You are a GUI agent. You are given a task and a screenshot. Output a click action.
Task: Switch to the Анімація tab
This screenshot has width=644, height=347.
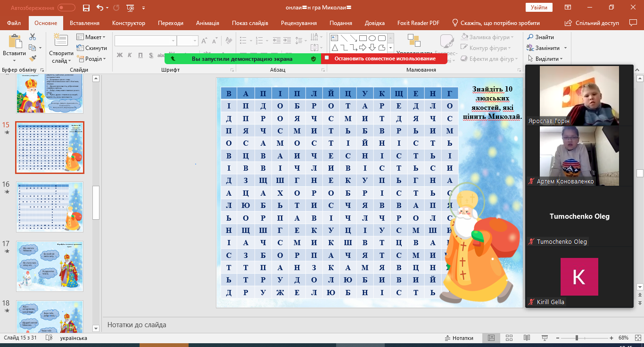click(207, 23)
